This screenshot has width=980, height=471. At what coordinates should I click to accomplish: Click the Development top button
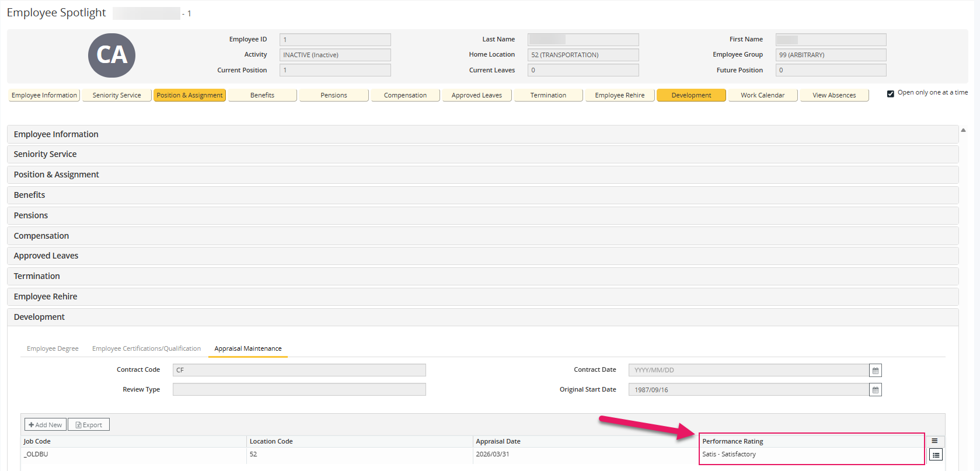coord(691,95)
